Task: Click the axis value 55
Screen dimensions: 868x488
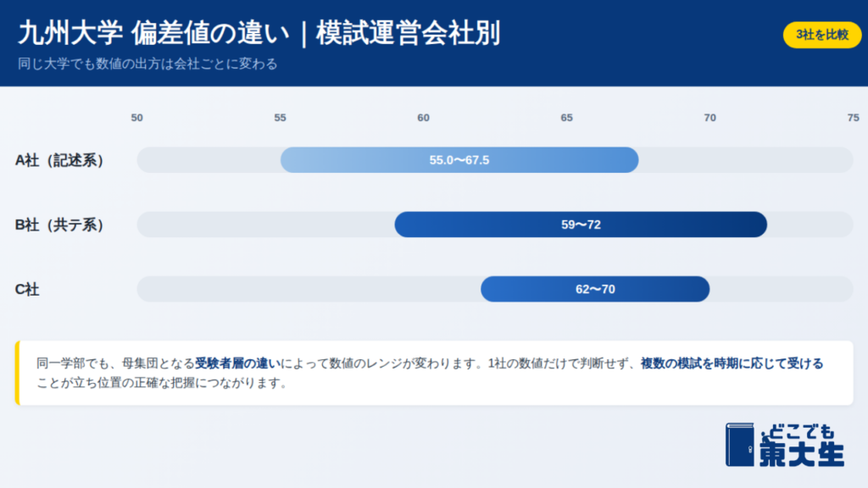Action: 280,118
